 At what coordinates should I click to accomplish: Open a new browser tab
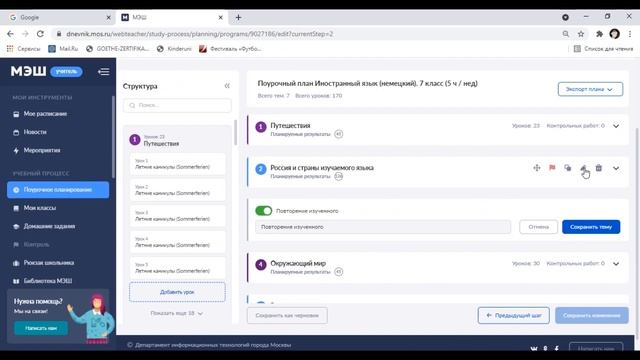(x=238, y=18)
